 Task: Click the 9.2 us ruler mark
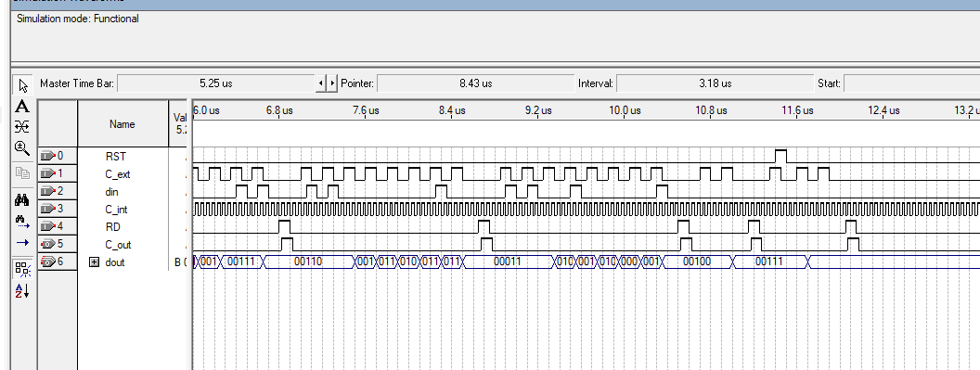pyautogui.click(x=538, y=110)
